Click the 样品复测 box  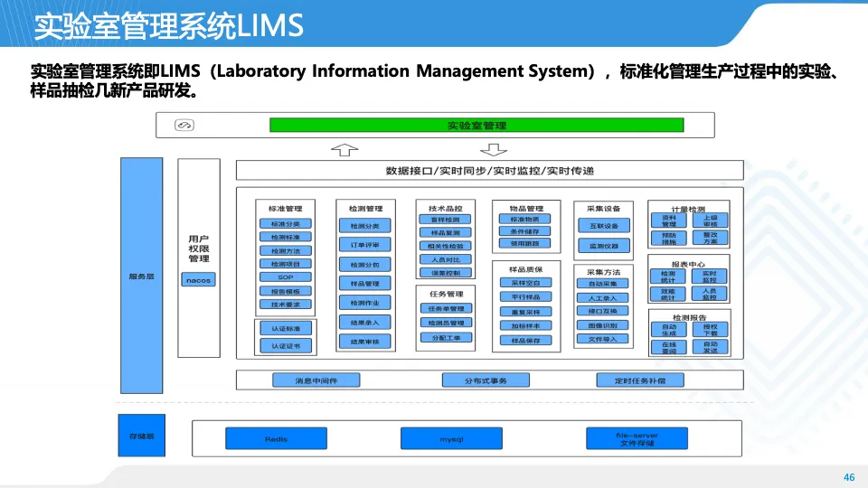[x=445, y=232]
